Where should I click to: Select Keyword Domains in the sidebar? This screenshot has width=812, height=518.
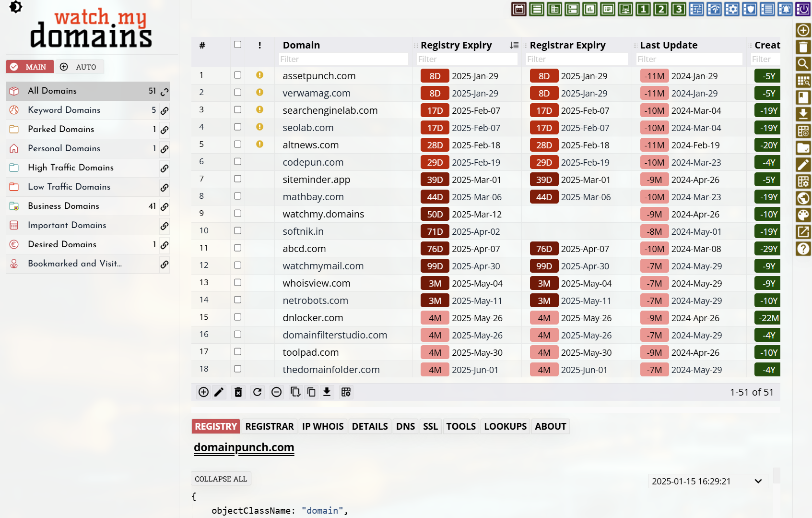(64, 110)
